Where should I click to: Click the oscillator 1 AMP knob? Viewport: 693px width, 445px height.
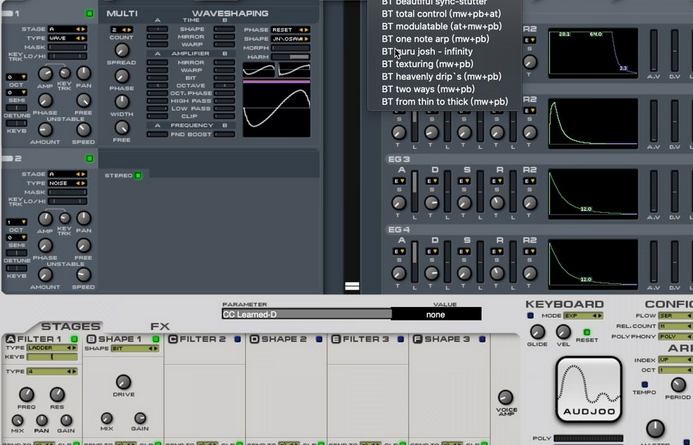(44, 74)
